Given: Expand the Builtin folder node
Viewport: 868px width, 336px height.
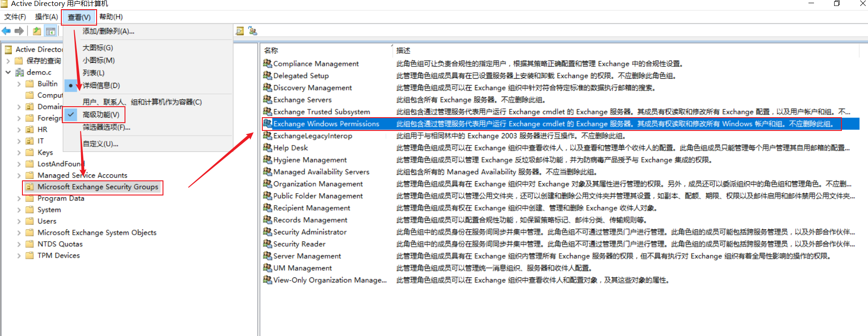Looking at the screenshot, I should pos(19,84).
